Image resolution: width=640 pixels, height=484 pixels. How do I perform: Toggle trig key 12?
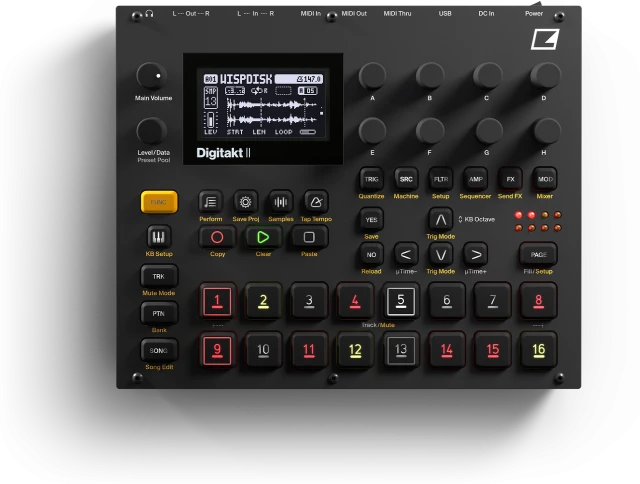(355, 350)
